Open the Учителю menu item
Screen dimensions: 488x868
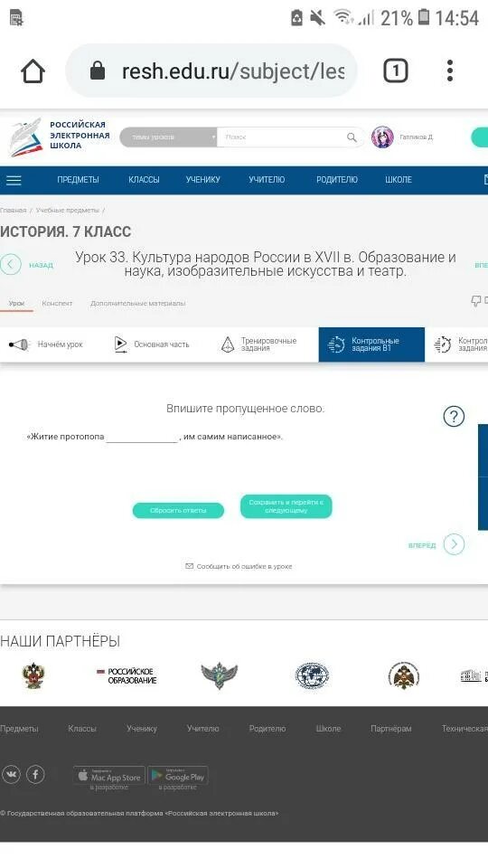point(267,180)
